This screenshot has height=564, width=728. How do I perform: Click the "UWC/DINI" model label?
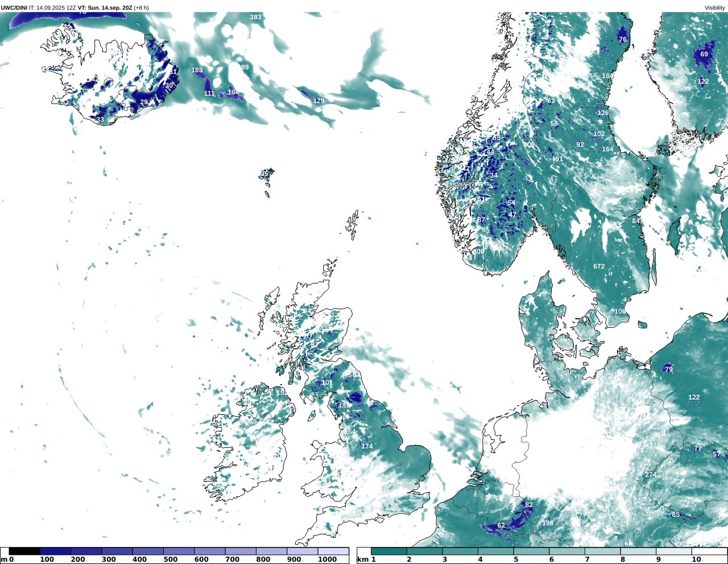14,8
